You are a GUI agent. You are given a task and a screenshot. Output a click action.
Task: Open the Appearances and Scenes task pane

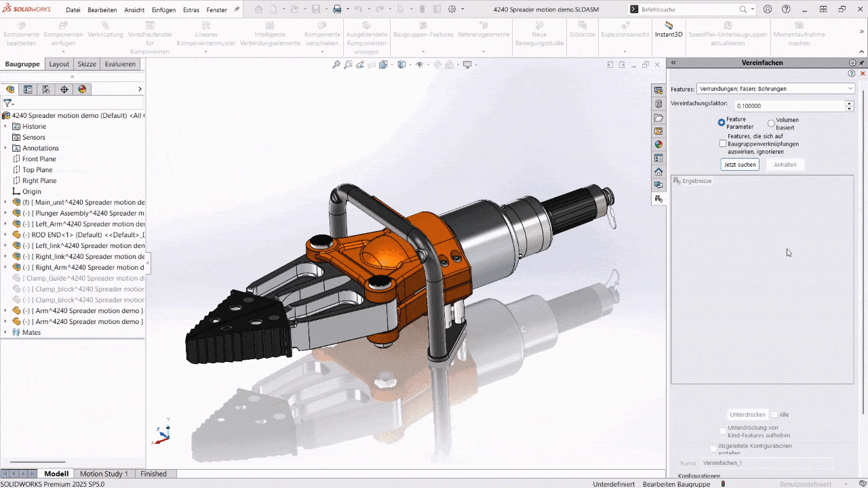(658, 144)
